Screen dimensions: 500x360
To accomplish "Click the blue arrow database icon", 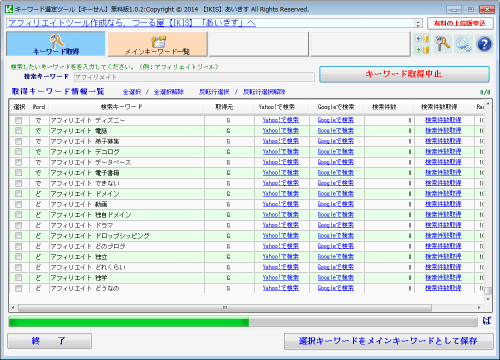I will [422, 39].
